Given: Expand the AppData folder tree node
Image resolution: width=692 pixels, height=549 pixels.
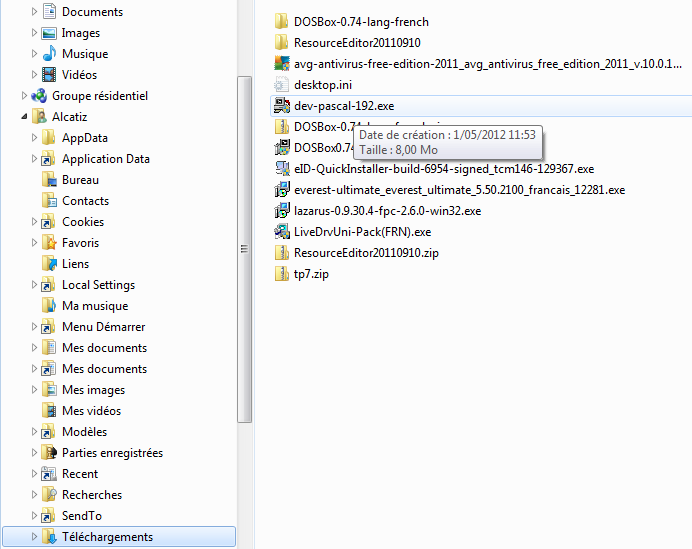Looking at the screenshot, I should pos(35,138).
